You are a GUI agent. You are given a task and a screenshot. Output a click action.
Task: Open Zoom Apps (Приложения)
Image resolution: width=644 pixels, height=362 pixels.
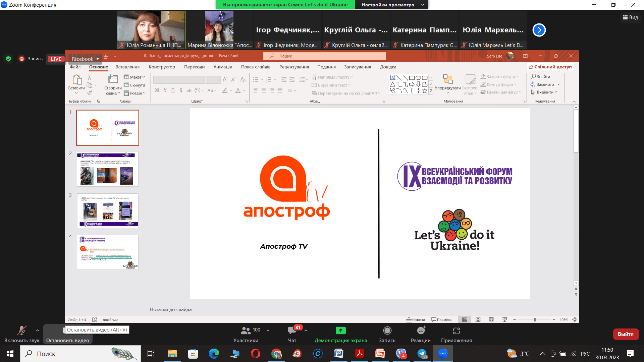coord(456,335)
